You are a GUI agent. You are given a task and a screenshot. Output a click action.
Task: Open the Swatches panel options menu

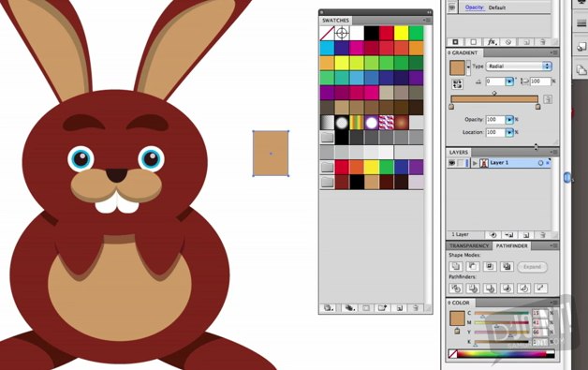[427, 20]
